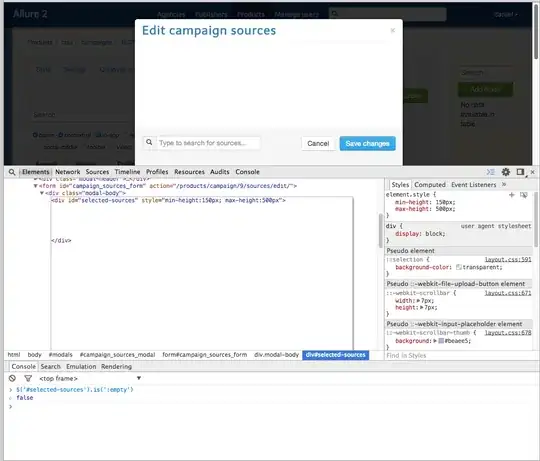Open layout.css:678 source link
The image size is (540, 461).
tap(508, 333)
